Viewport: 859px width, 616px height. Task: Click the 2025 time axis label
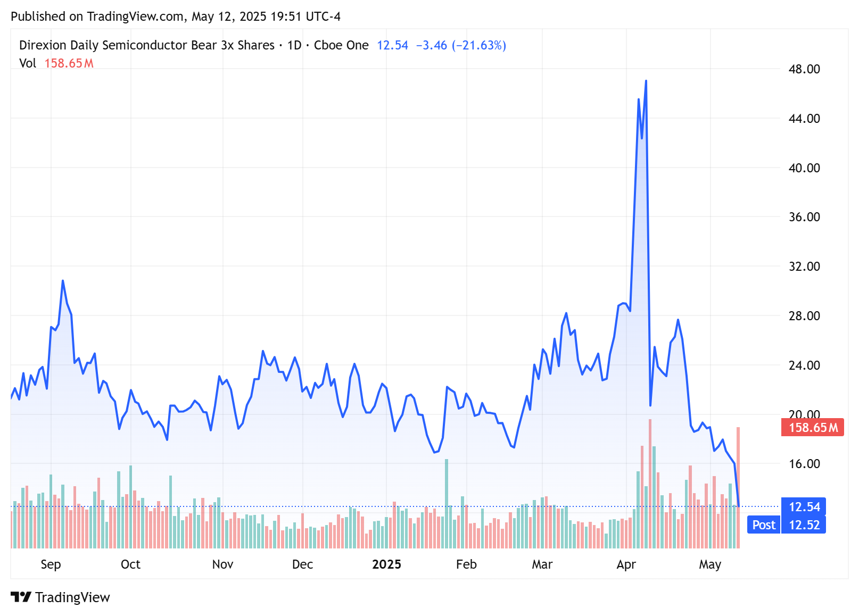(x=386, y=564)
